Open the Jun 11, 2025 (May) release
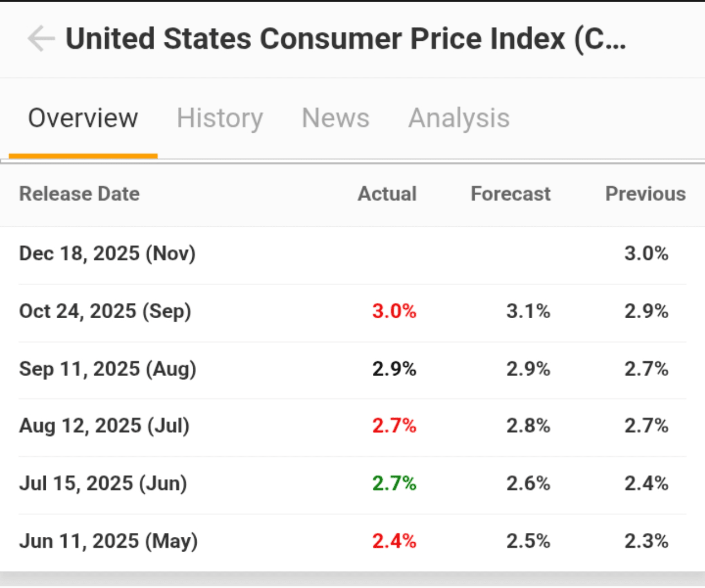Viewport: 705px width, 588px height. click(109, 541)
